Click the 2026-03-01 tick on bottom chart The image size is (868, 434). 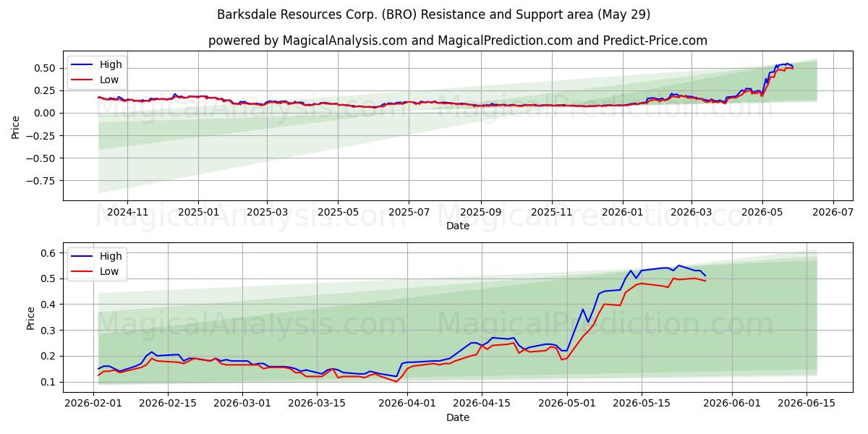243,404
